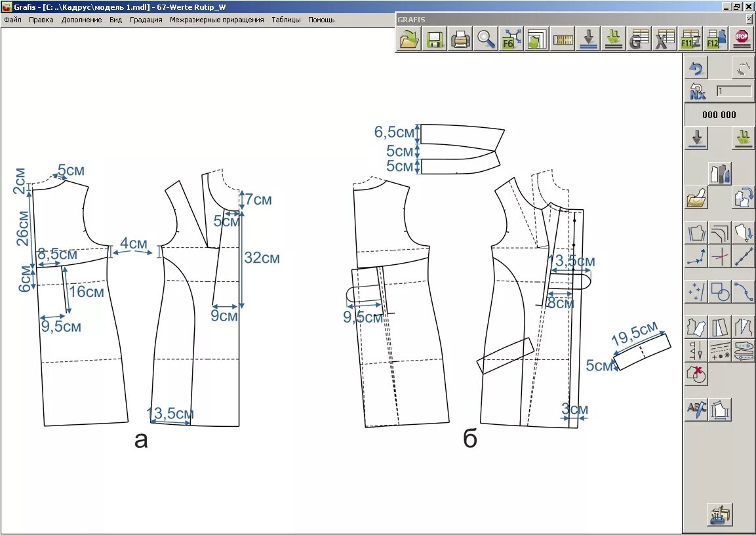
Task: Select the magnifying glass zoom tool
Action: [x=486, y=39]
